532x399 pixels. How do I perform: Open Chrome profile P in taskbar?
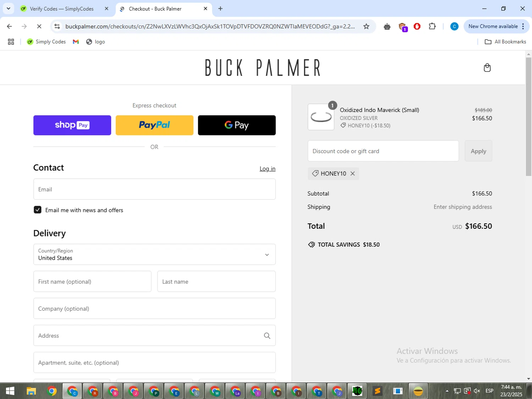154,391
